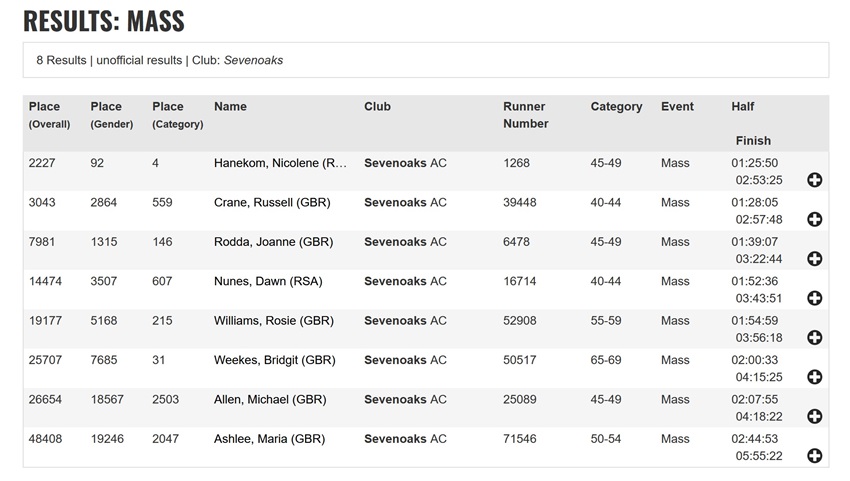Viewport: 850px width, 481px height.
Task: Expand details for Williams, Rosie row
Action: click(x=814, y=337)
